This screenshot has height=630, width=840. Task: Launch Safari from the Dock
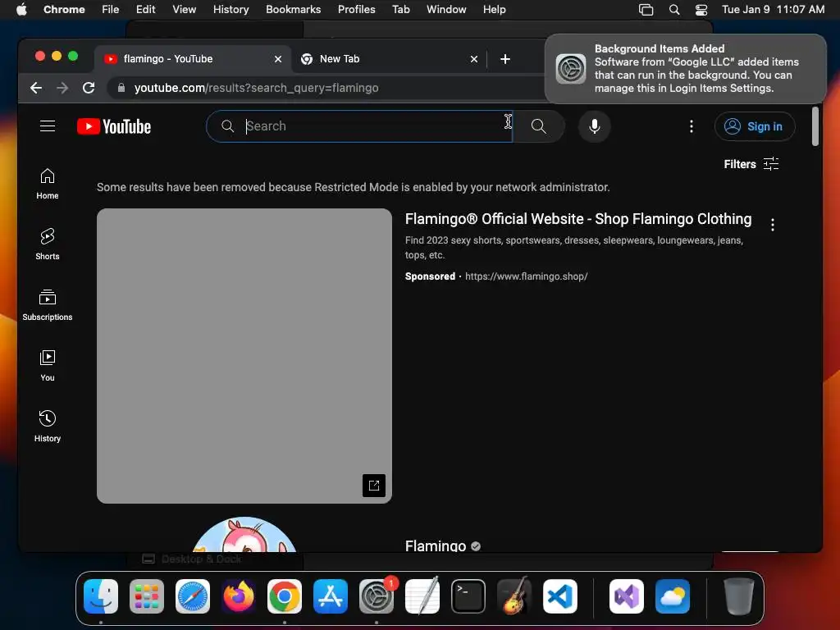(193, 596)
